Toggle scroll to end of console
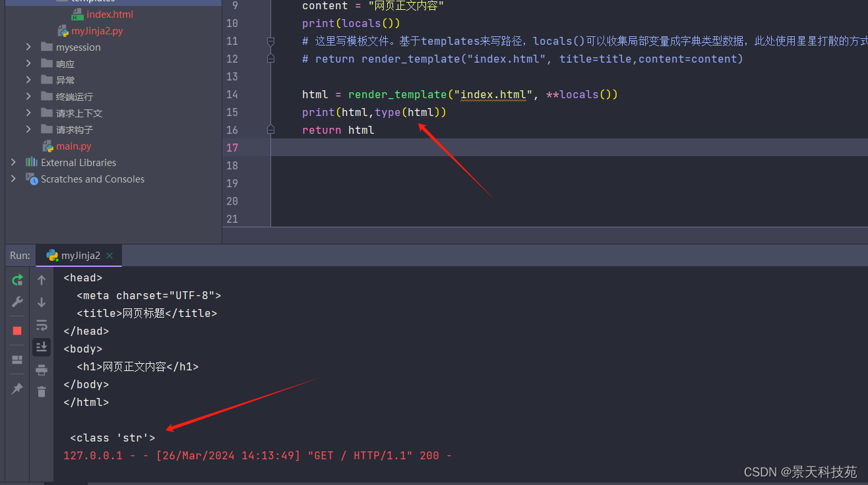The width and height of the screenshot is (868, 485). [42, 347]
